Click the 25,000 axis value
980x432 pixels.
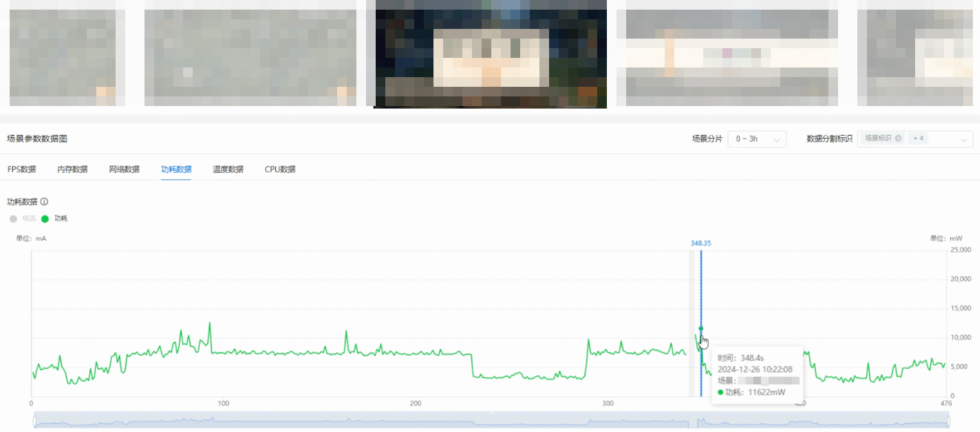pos(961,249)
